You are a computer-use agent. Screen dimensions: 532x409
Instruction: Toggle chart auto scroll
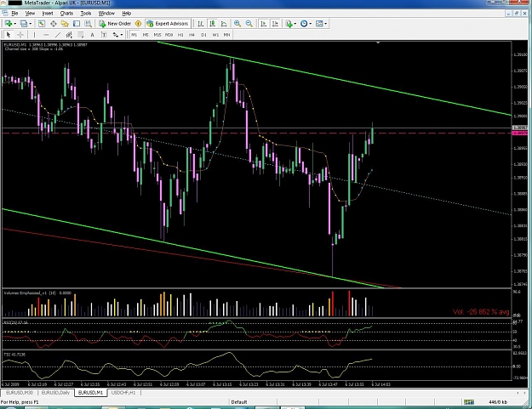pos(264,24)
